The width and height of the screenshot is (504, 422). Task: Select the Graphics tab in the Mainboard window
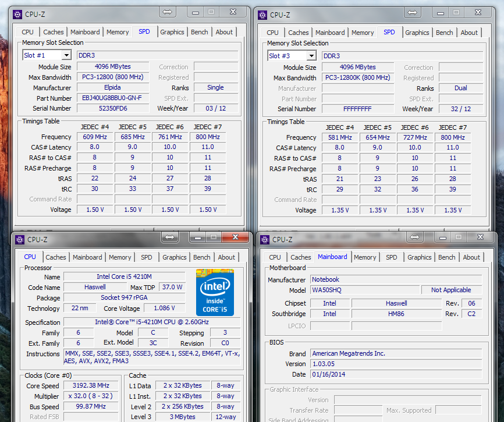420,257
